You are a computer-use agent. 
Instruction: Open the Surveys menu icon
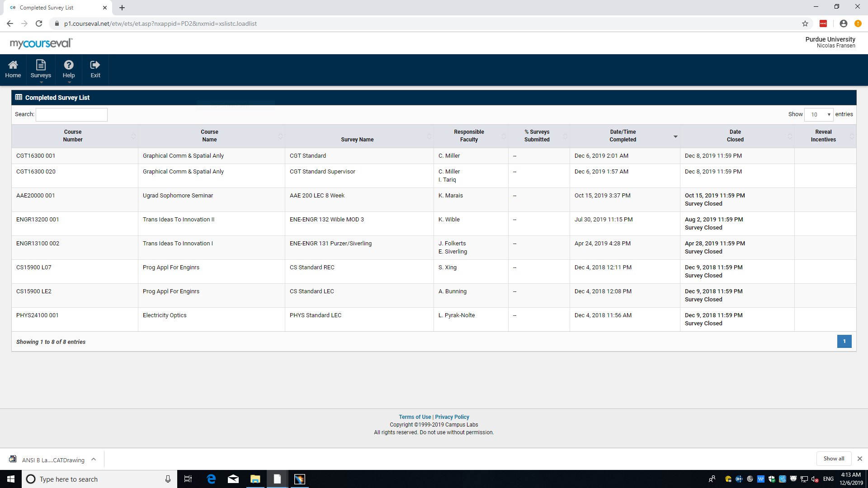(x=41, y=69)
